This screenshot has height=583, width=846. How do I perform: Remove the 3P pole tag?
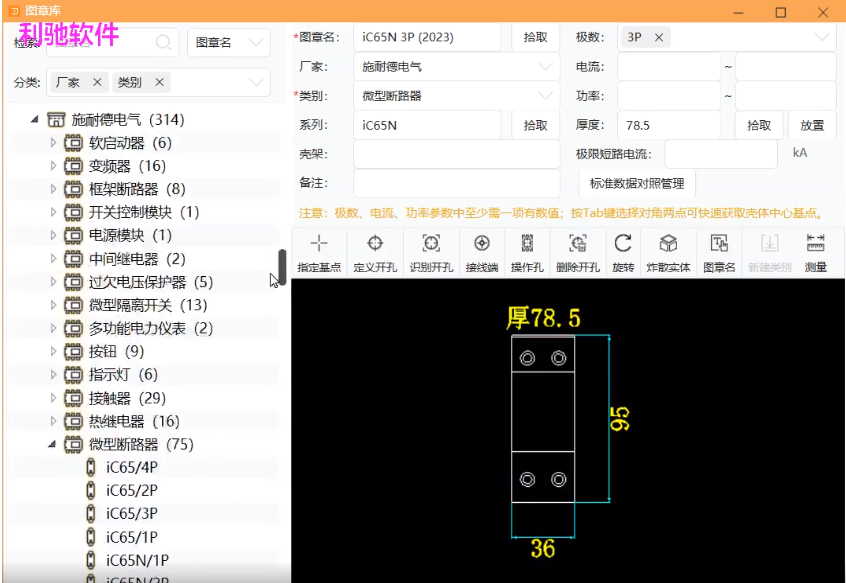click(x=659, y=37)
